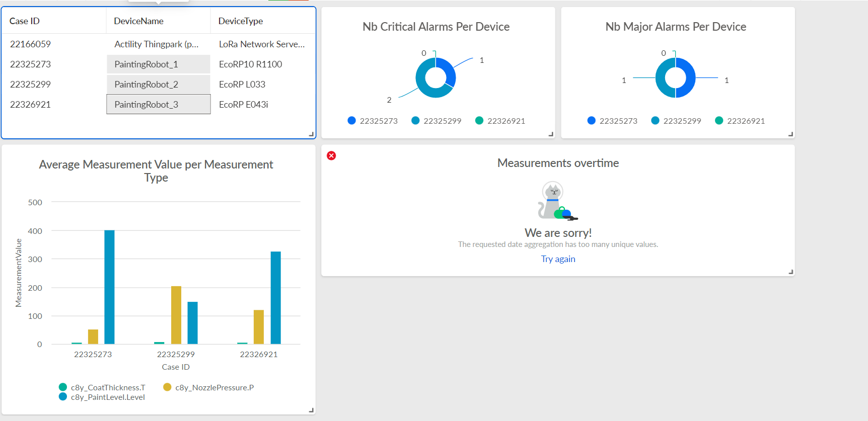Select Case ID 22325299 table cell
The height and width of the screenshot is (421, 868).
pos(54,85)
